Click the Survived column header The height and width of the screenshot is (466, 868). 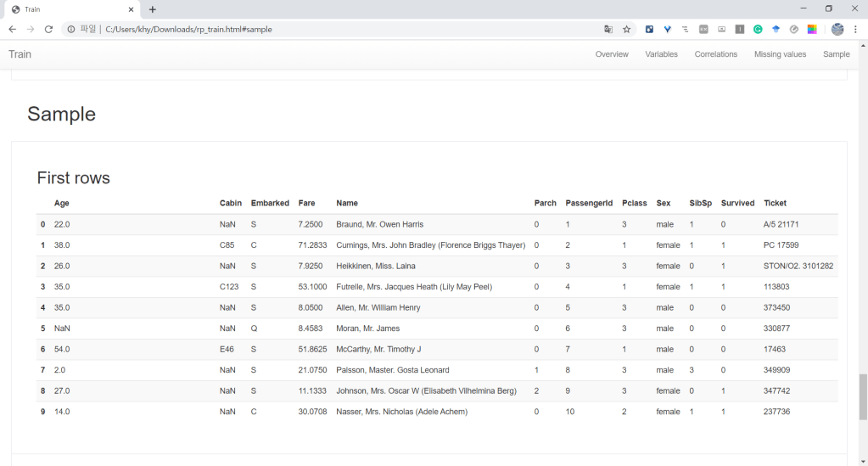click(x=737, y=203)
